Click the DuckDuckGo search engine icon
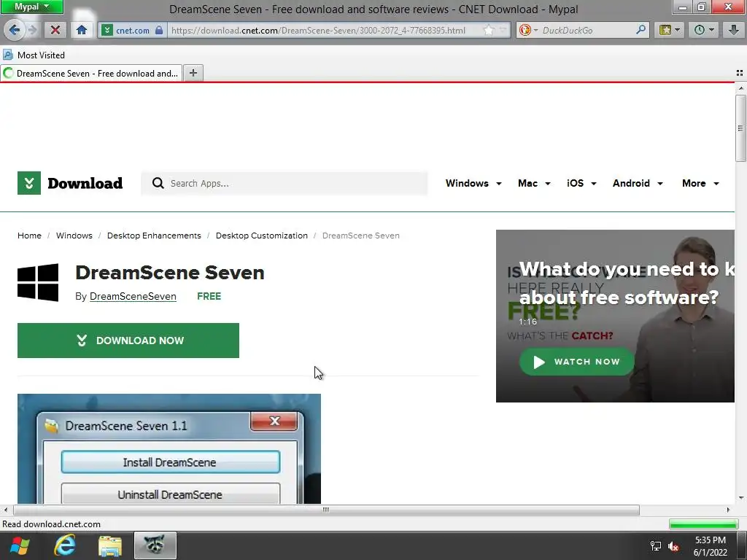The width and height of the screenshot is (747, 560). coord(525,30)
